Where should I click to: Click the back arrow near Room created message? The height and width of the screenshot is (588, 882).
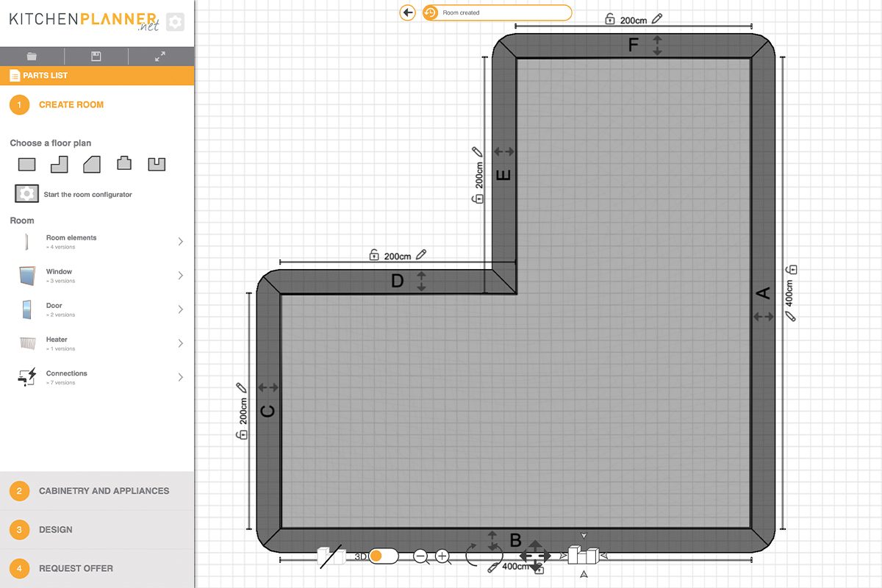tap(406, 12)
